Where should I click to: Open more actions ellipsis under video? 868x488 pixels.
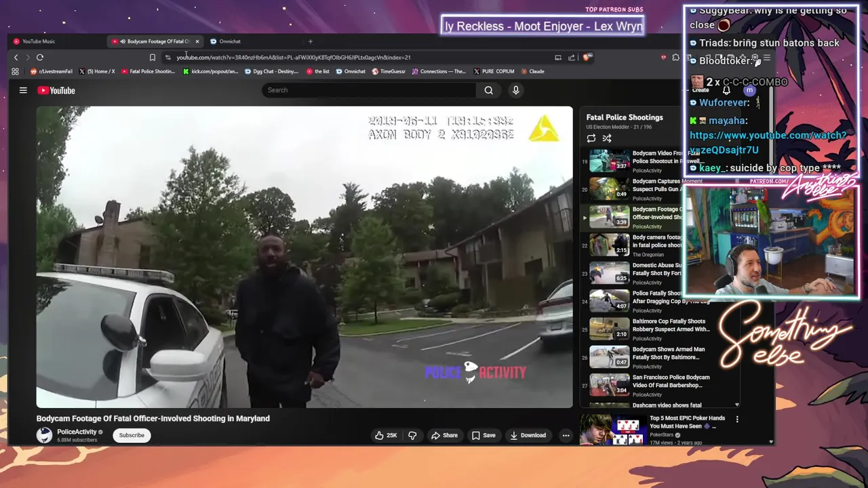(x=566, y=435)
